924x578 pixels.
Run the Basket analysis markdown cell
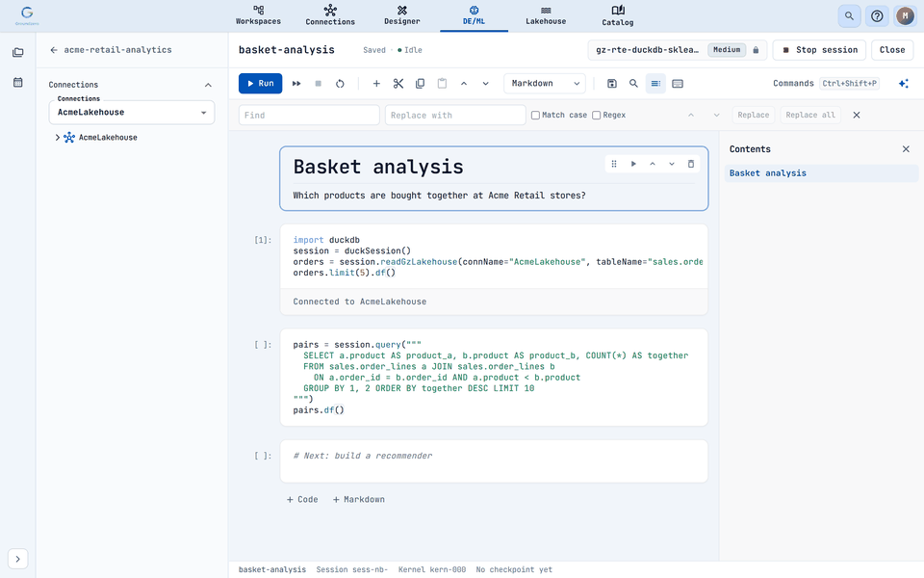[633, 164]
